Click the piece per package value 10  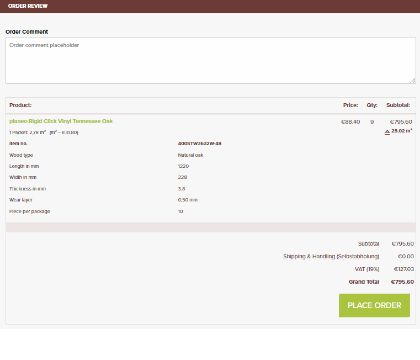180,211
